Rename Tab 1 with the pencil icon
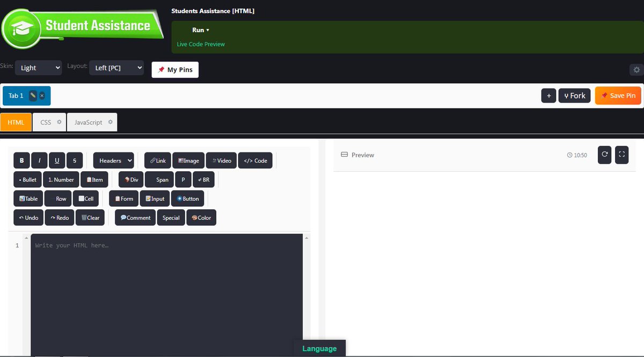Viewport: 644px width, 357px height. click(x=33, y=96)
